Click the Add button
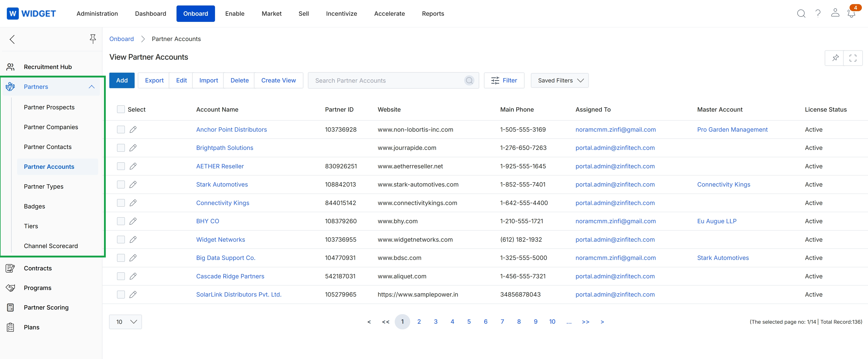868x359 pixels. point(122,81)
